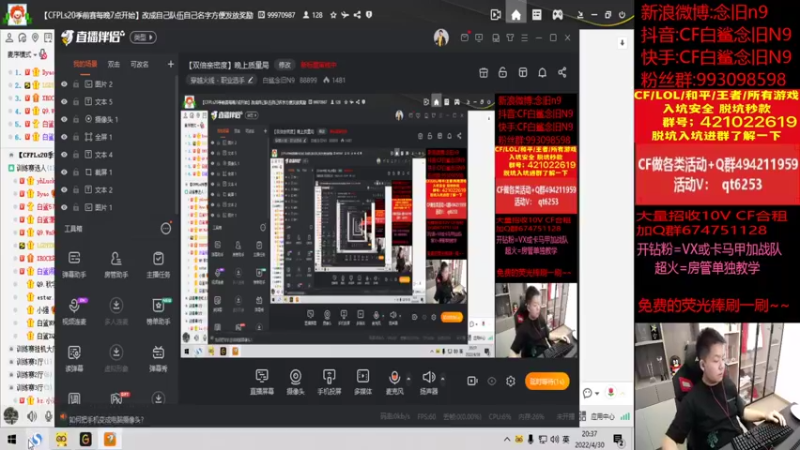Open the home icon in top bar
The image size is (800, 450).
coord(516,15)
